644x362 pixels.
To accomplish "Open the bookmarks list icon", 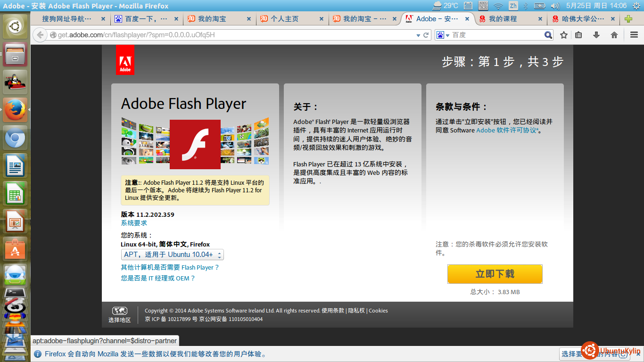I will tap(578, 35).
